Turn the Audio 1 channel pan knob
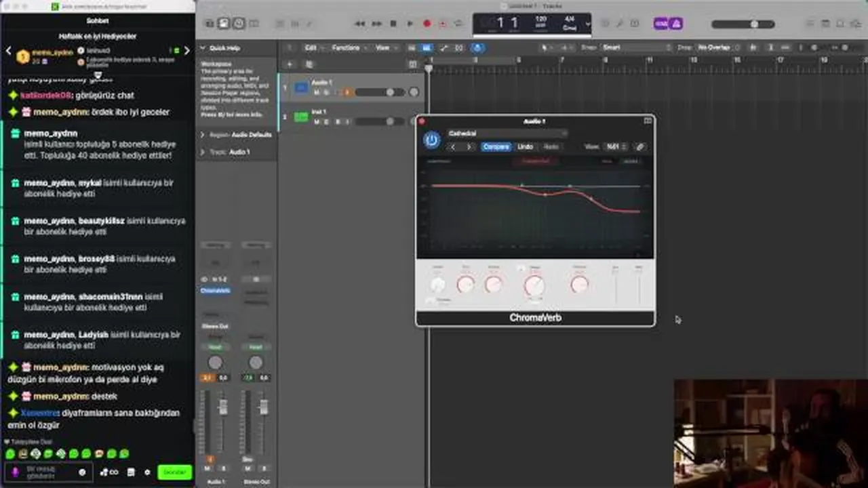 [215, 362]
